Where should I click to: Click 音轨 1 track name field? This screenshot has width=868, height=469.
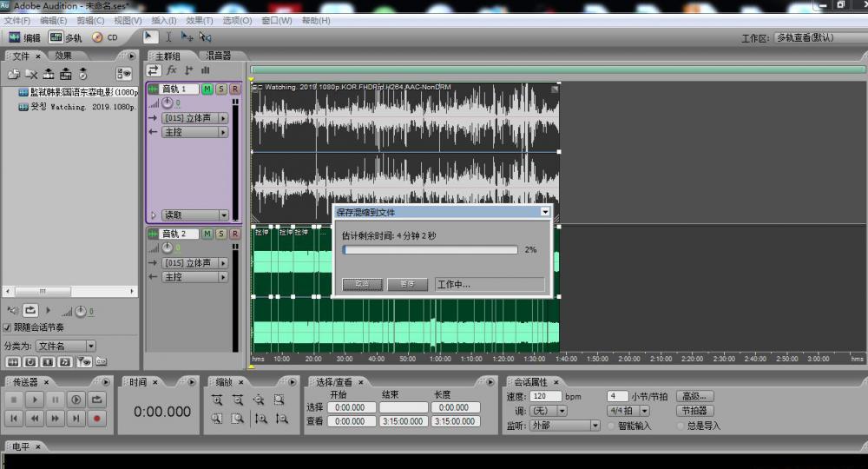[x=180, y=89]
